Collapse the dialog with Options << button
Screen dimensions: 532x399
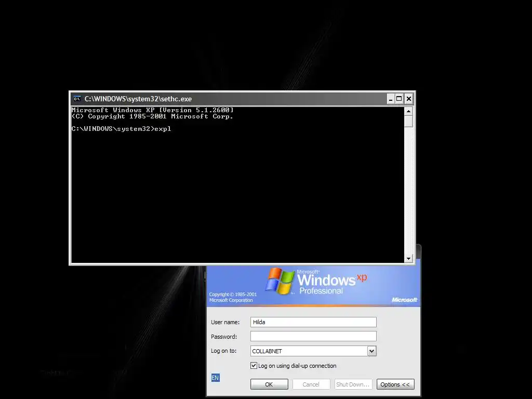pos(395,384)
